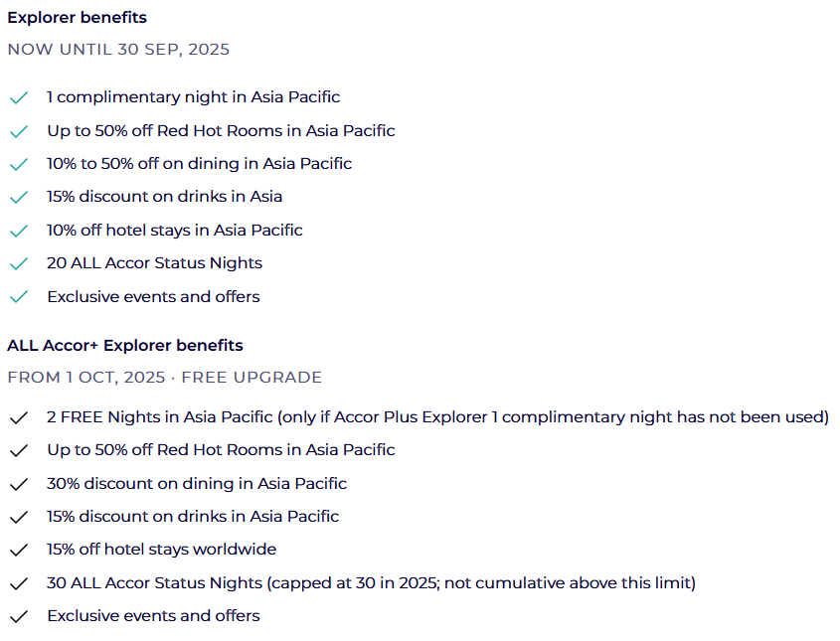
Task: Click the NOW UNTIL 30 SEP, 2025 date line
Action: click(118, 50)
